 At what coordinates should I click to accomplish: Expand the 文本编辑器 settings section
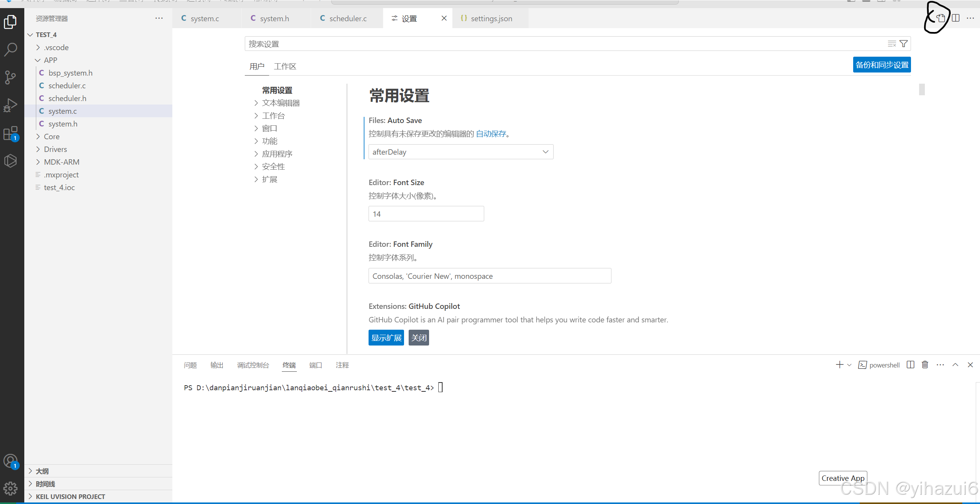click(281, 103)
